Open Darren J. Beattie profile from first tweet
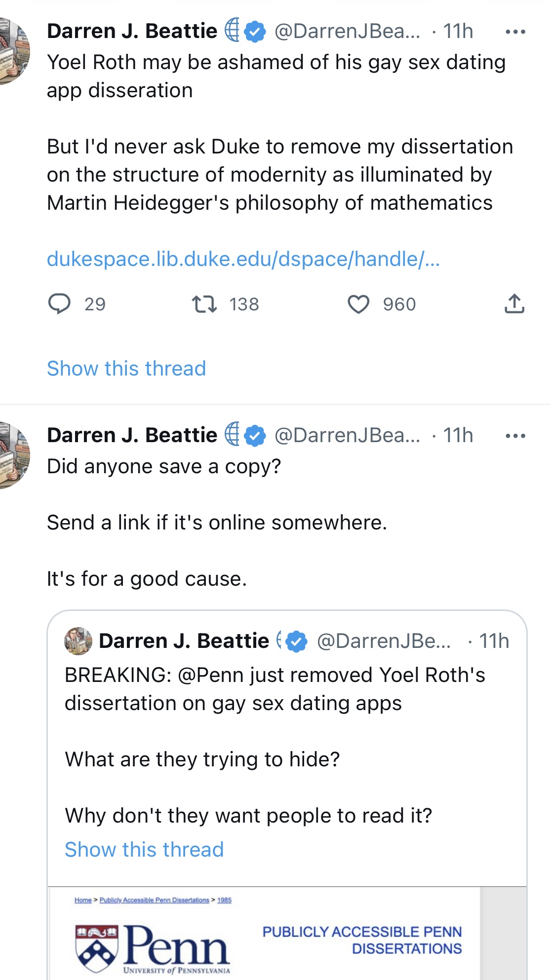Screen dimensions: 551x980 [132, 31]
